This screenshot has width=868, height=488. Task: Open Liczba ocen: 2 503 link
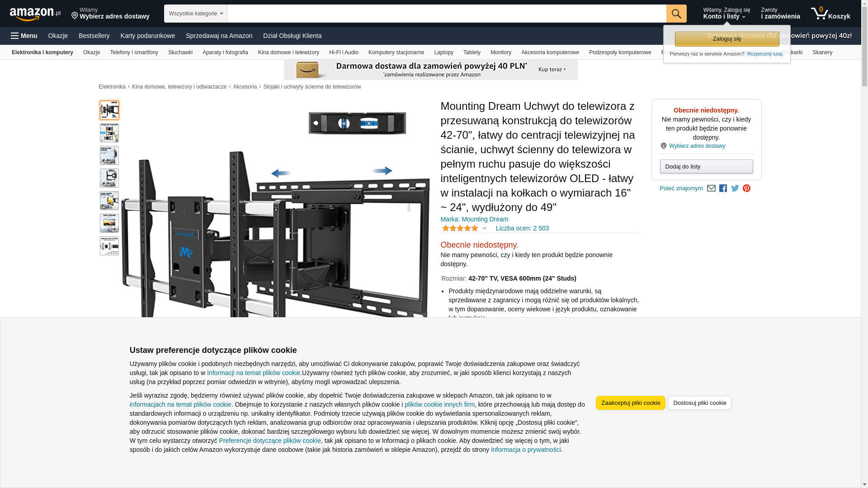coord(522,228)
